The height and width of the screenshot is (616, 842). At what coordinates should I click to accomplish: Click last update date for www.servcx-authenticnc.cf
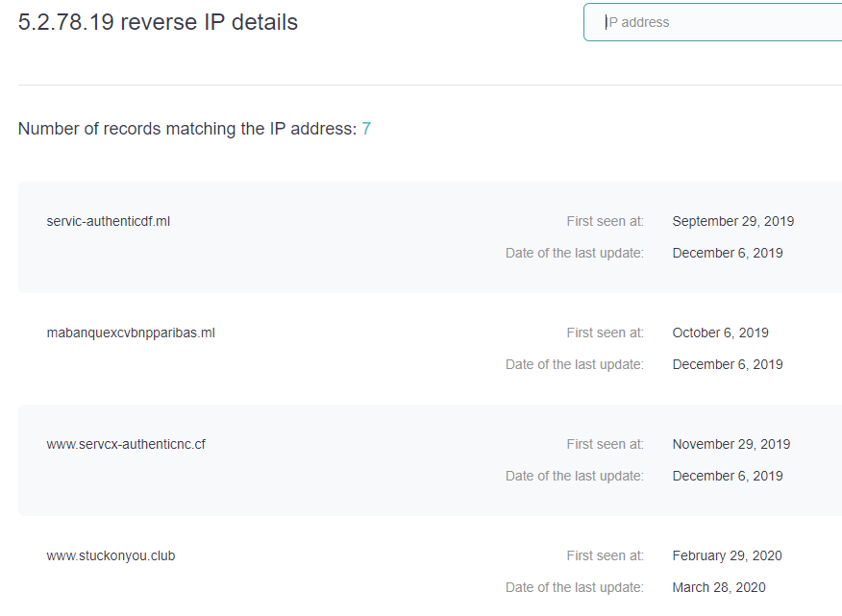tap(727, 476)
